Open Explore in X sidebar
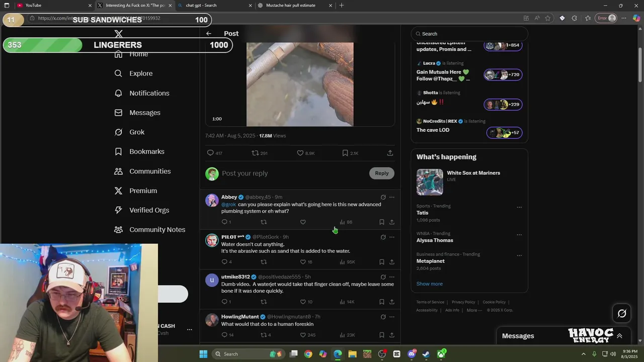644x362 pixels. click(133, 73)
